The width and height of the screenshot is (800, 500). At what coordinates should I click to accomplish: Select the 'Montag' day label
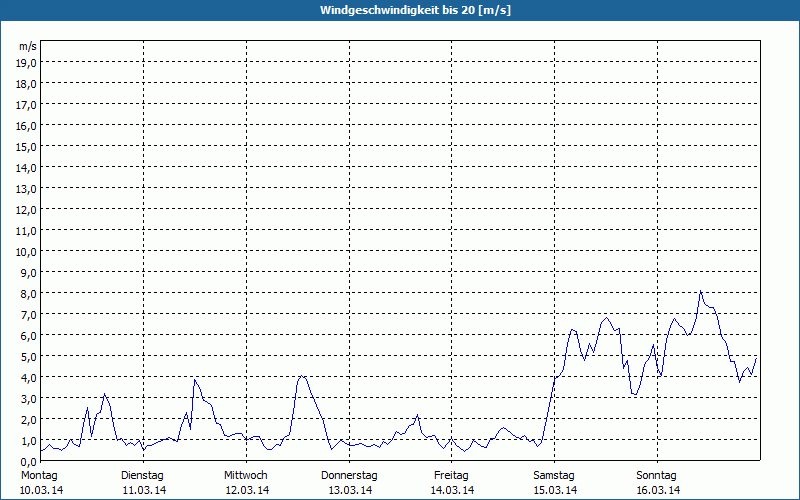pos(39,476)
